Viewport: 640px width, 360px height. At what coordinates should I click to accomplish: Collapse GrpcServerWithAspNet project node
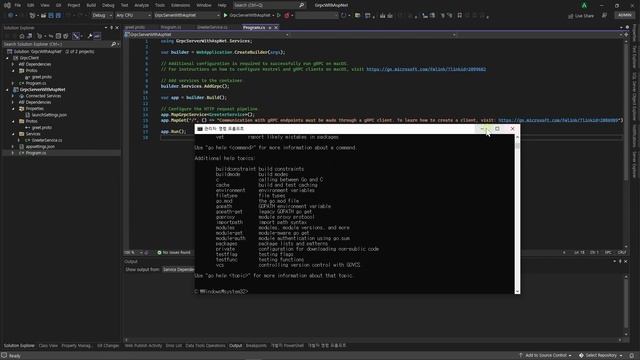(7, 89)
